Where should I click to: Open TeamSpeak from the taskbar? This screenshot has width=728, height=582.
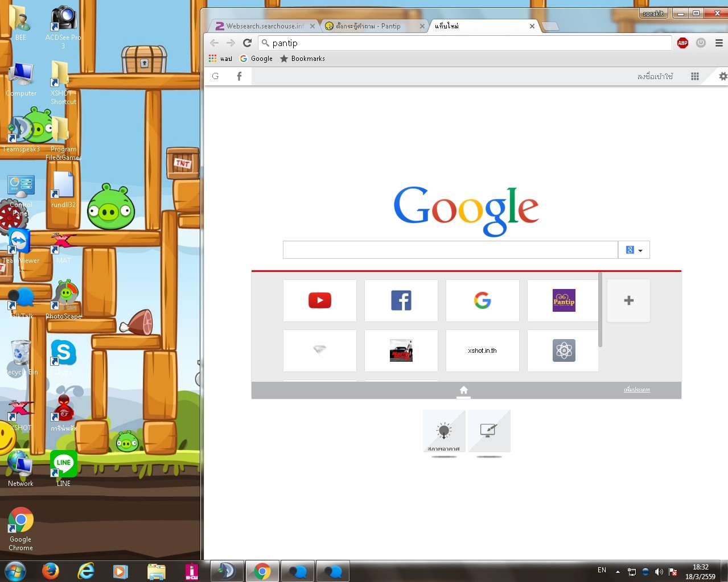[x=227, y=571]
